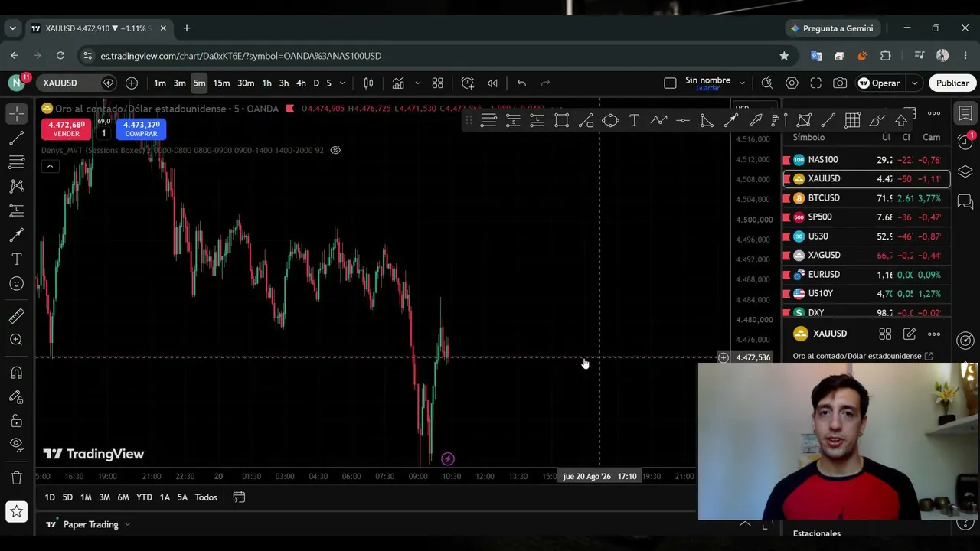Switch to the 15m timeframe

coord(221,83)
